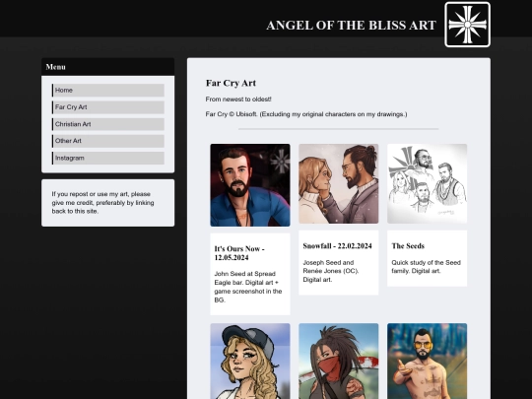Click the It's Ours Now caption heading
The height and width of the screenshot is (399, 532).
[x=239, y=253]
